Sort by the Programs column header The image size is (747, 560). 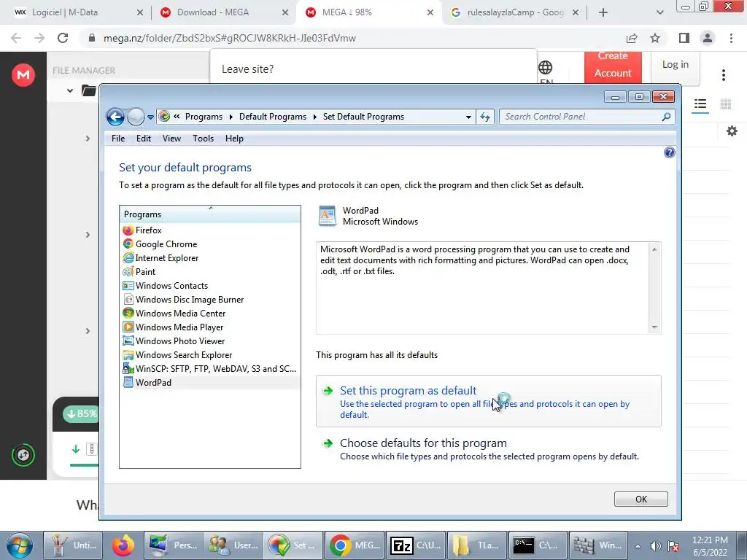click(210, 214)
